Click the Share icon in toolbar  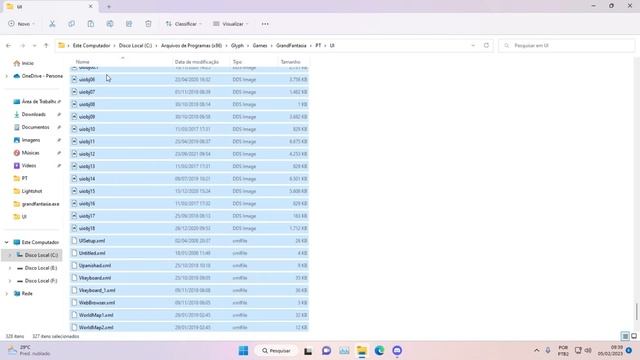coord(129,24)
